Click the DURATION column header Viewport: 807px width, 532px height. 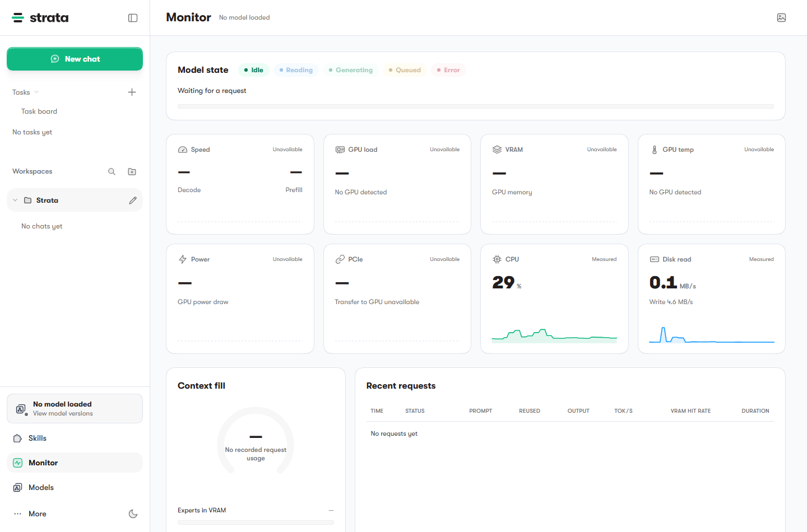point(755,411)
